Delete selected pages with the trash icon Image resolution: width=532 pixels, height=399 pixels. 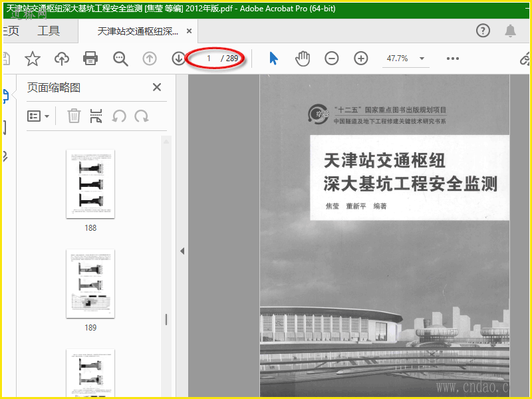pos(74,116)
